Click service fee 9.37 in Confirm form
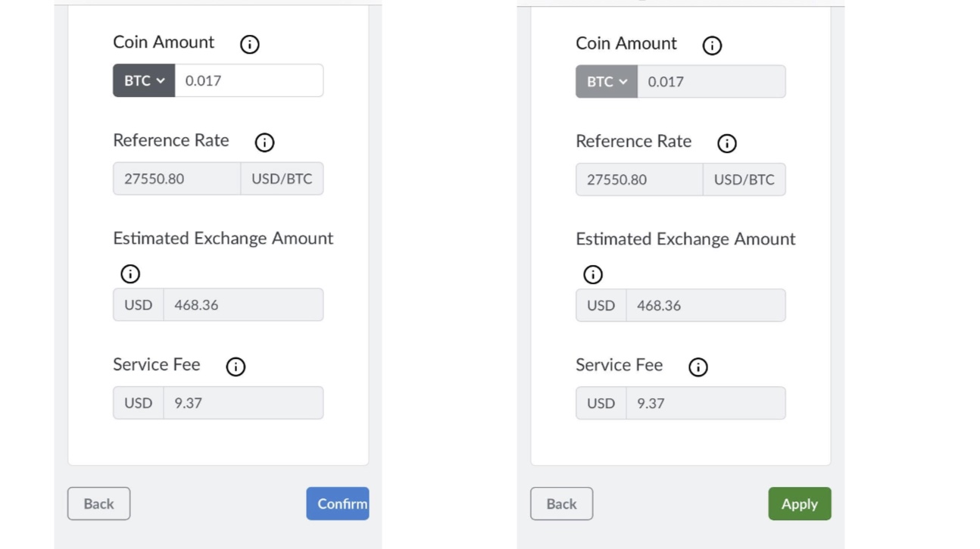 [x=243, y=403]
